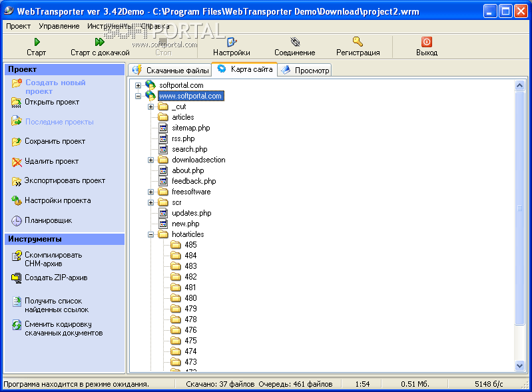Click the Инструменты panel header
This screenshot has height=392, width=532.
[65, 239]
